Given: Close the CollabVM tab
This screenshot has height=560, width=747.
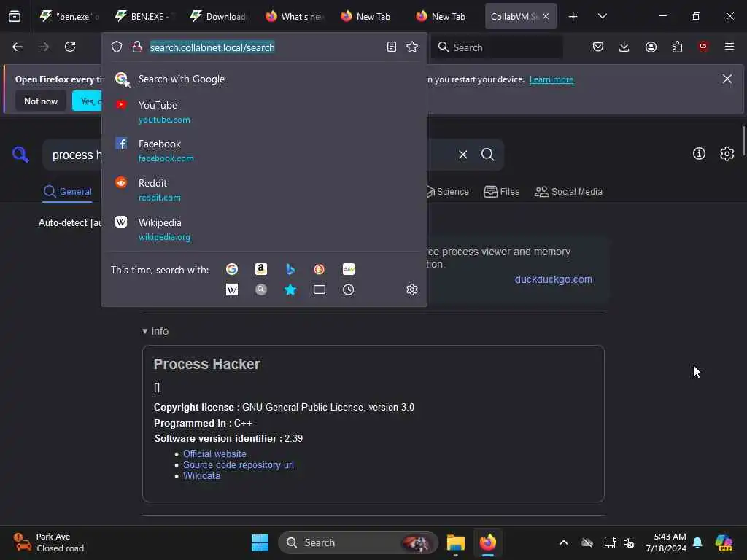Looking at the screenshot, I should tap(546, 16).
